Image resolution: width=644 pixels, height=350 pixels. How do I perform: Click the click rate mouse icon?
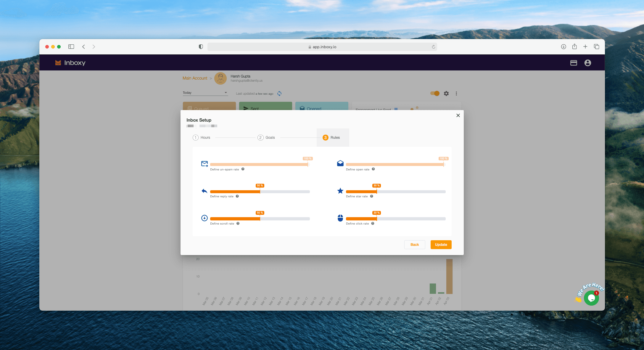[340, 218]
